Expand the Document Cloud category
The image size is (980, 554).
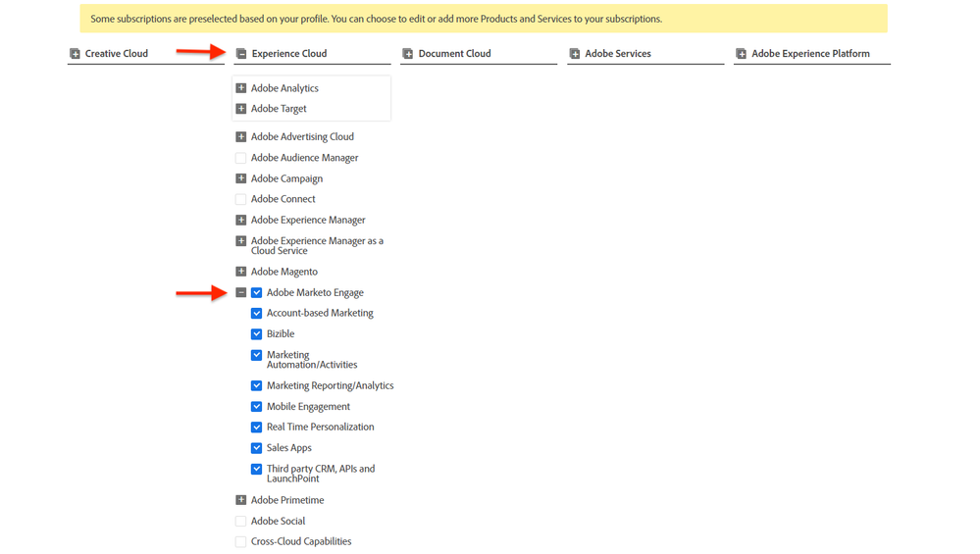408,54
